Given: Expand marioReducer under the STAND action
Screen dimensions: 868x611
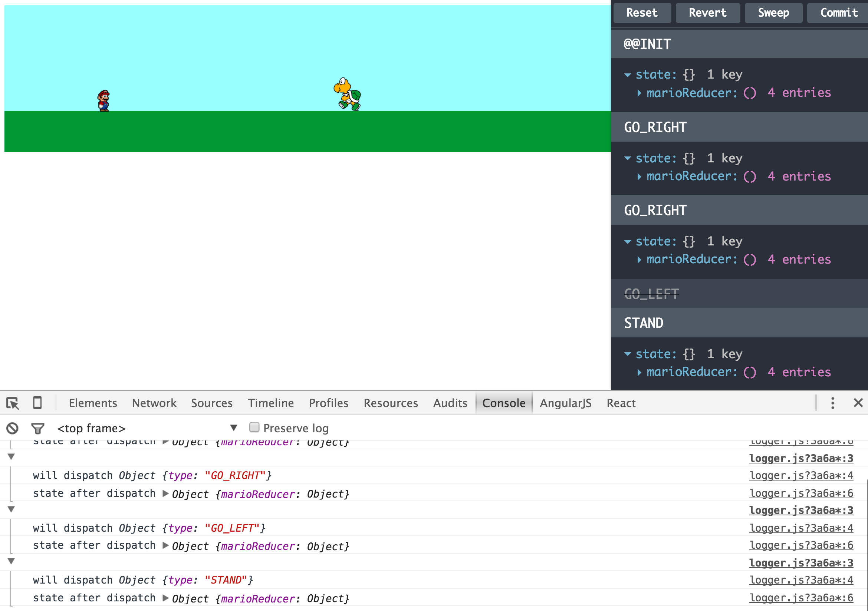Looking at the screenshot, I should coord(639,373).
